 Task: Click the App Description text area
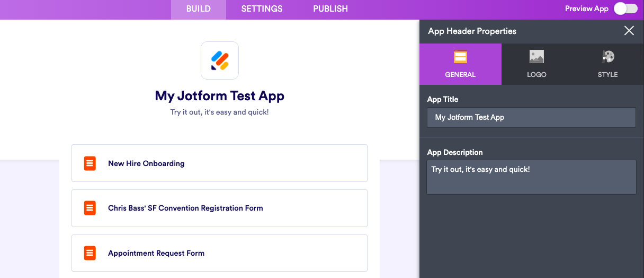tap(531, 177)
